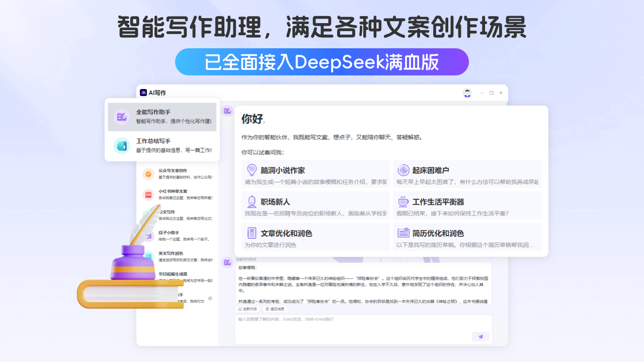The height and width of the screenshot is (362, 644).
Task: Click the lightbulb icon for 脑洞小说作家
Action: point(252,170)
